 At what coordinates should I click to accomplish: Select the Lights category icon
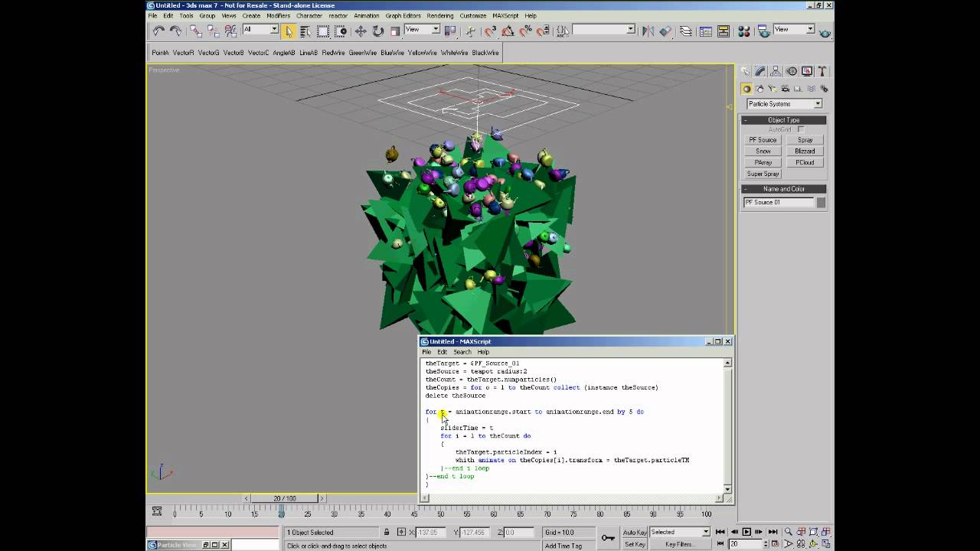coord(771,89)
